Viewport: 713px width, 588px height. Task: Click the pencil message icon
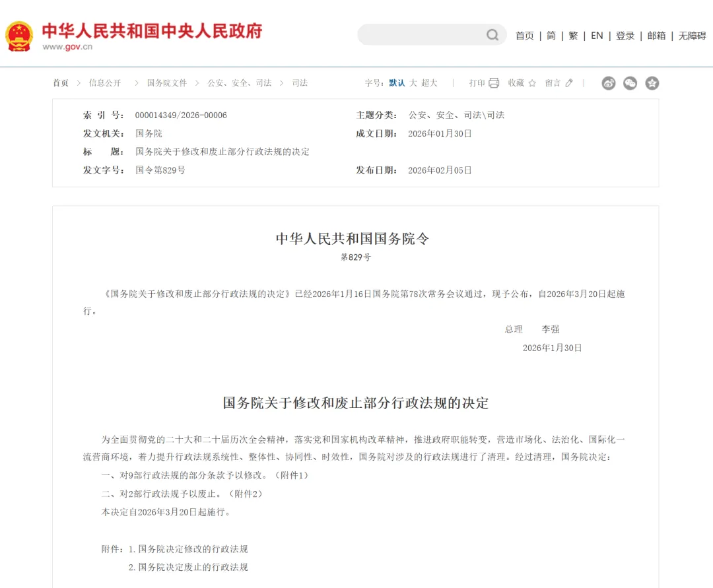569,82
